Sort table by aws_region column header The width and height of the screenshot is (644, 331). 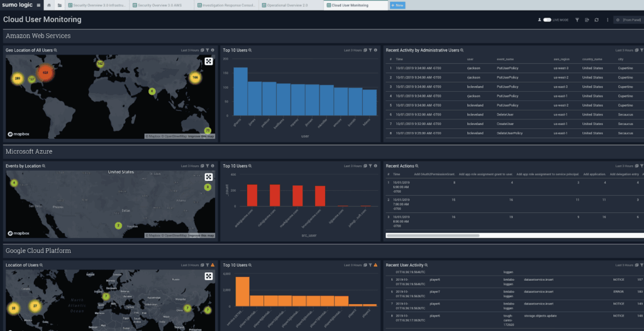pyautogui.click(x=562, y=59)
